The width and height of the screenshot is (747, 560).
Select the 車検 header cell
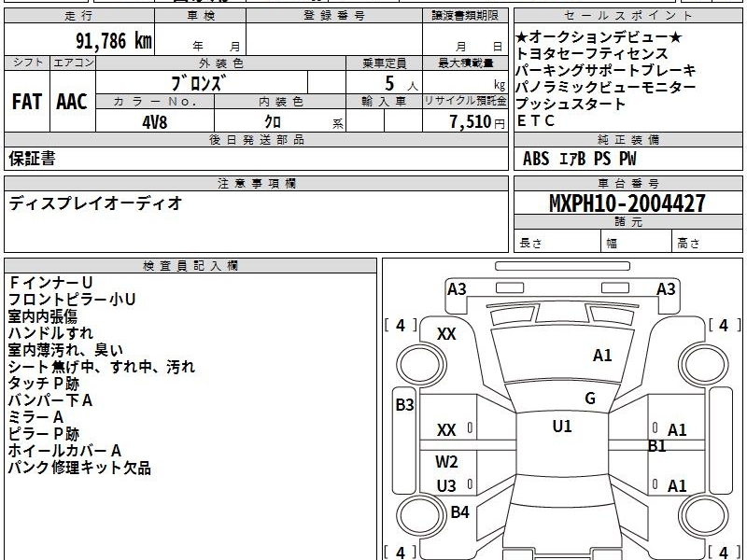click(201, 15)
